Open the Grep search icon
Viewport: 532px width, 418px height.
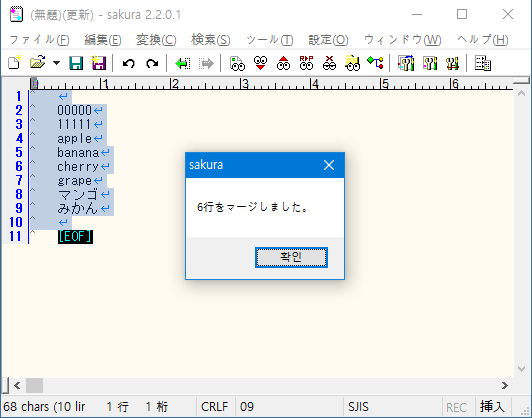click(352, 63)
